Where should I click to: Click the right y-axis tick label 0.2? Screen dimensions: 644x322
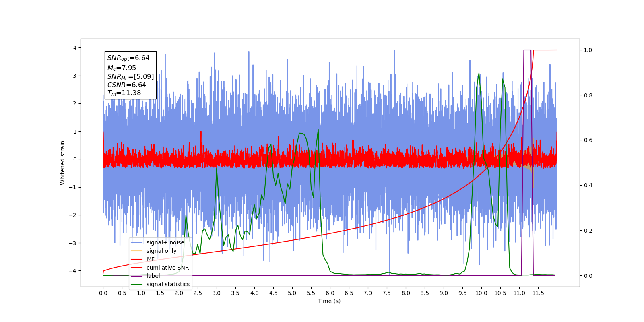588,231
